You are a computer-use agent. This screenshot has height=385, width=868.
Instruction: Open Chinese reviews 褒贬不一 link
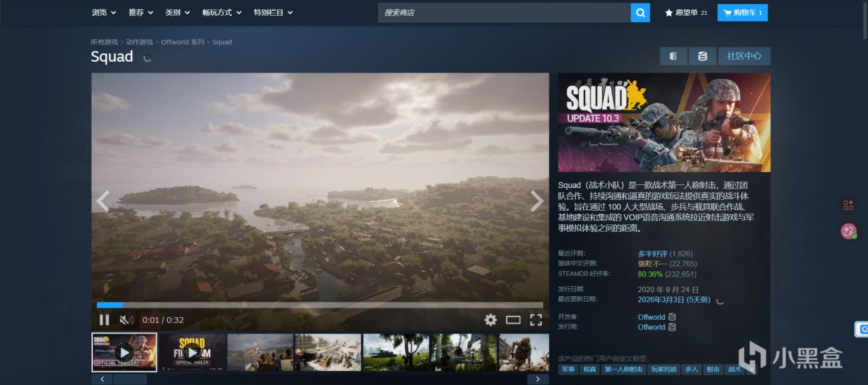tap(652, 264)
